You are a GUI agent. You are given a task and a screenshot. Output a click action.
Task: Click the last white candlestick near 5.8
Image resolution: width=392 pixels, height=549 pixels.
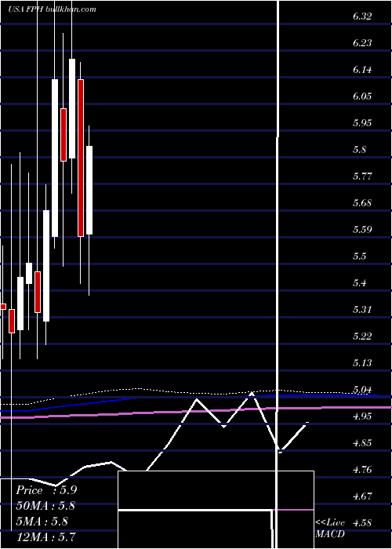89,190
